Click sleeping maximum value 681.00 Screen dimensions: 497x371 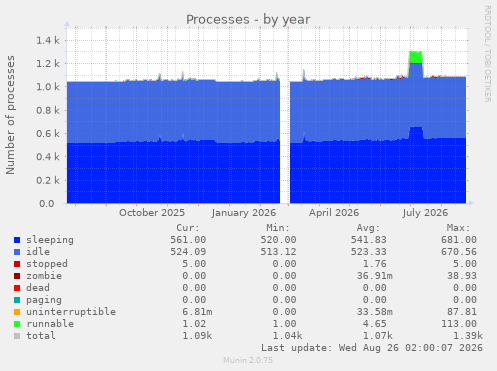(x=459, y=240)
